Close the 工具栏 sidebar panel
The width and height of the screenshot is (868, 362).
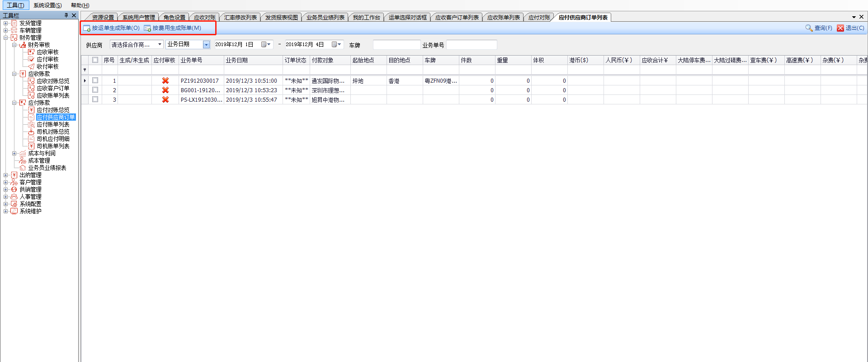74,15
